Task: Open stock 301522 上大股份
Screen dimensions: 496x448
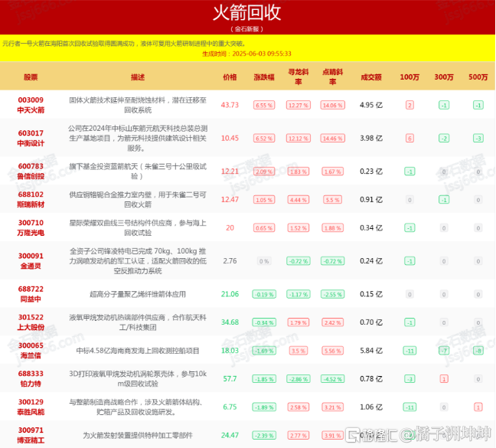Action: 31,322
